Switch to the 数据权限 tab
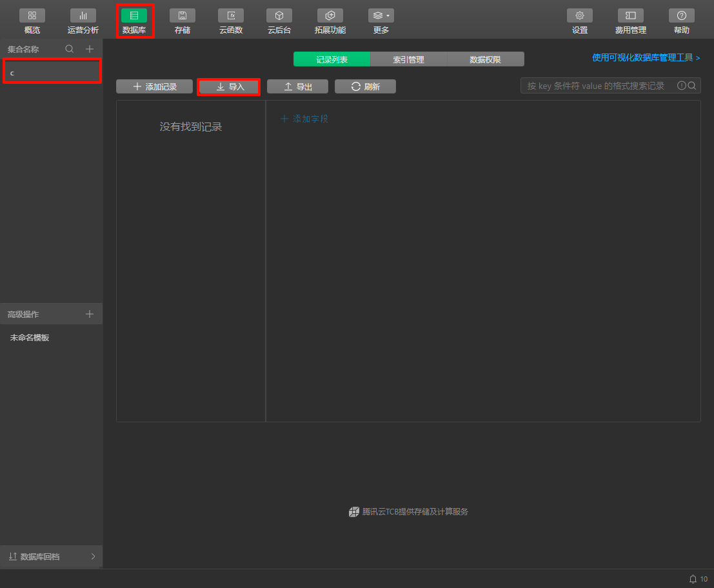 click(x=485, y=59)
